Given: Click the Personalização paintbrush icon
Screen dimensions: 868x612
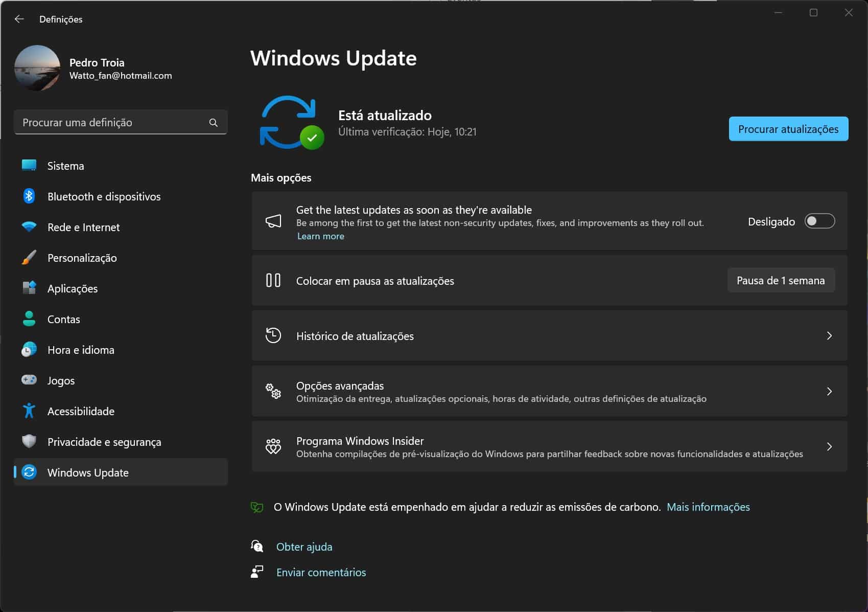Looking at the screenshot, I should click(29, 258).
